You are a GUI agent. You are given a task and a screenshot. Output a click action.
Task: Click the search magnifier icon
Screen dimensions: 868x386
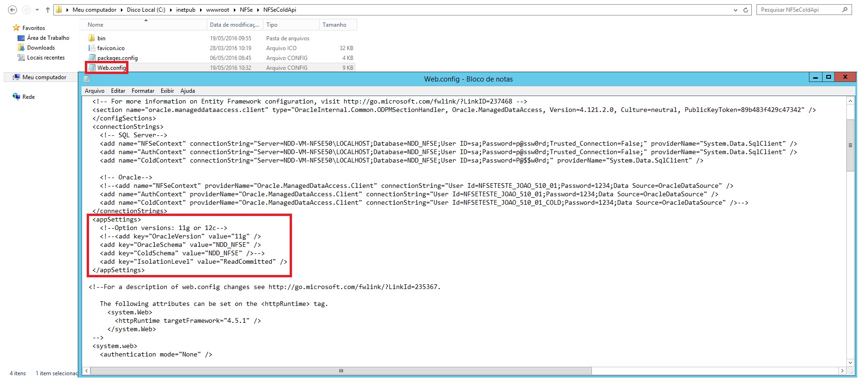(845, 10)
